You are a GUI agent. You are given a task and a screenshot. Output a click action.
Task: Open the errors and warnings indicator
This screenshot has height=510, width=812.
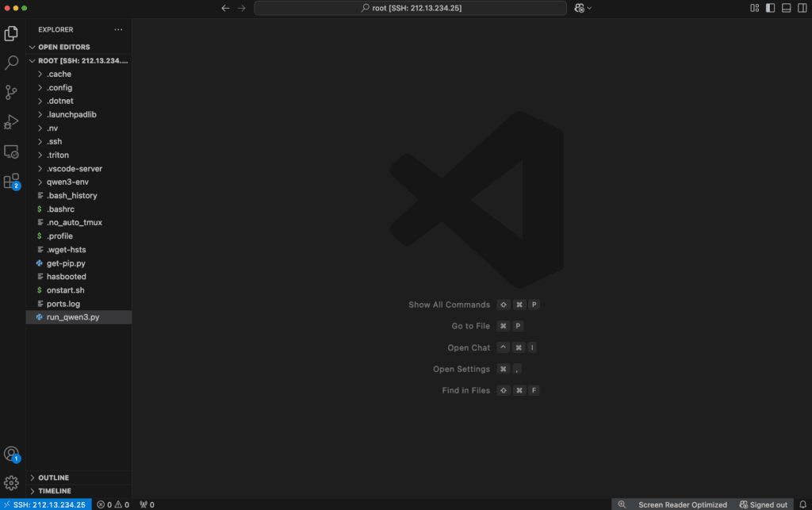(x=113, y=504)
